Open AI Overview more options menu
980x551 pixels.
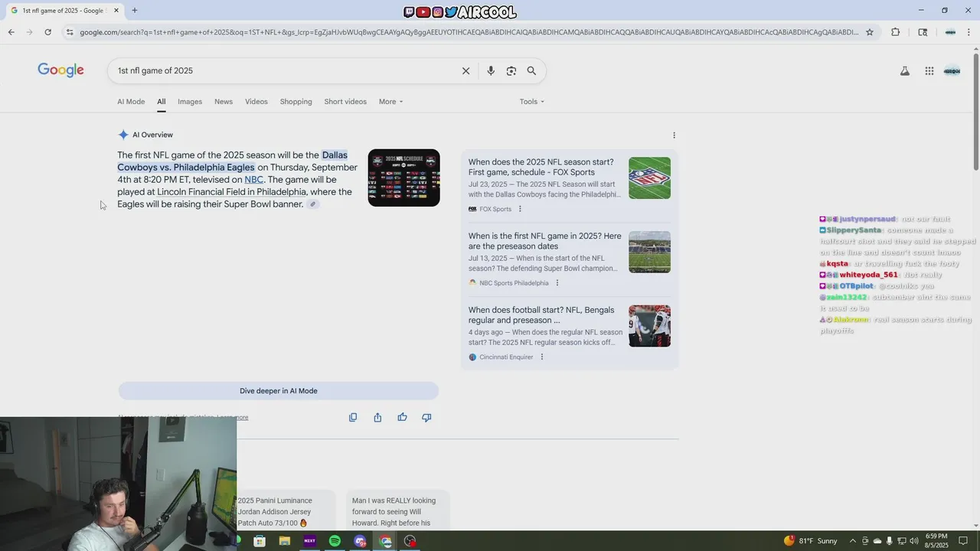click(x=674, y=135)
